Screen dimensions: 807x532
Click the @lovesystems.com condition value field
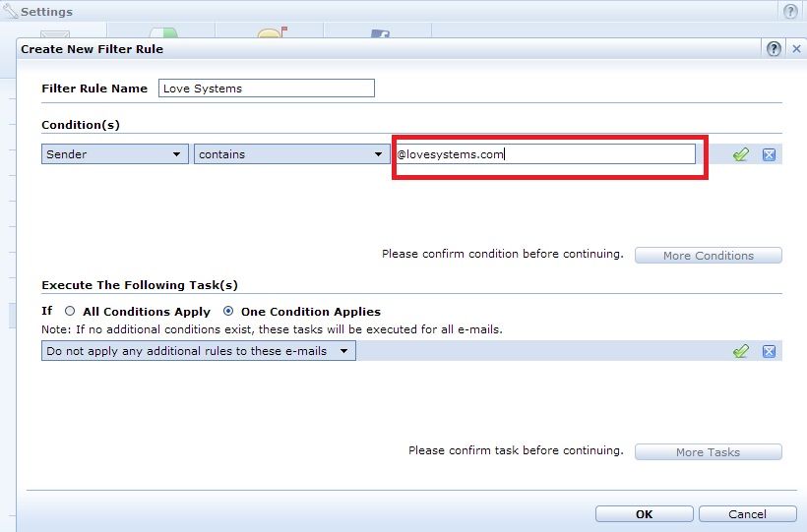[545, 153]
